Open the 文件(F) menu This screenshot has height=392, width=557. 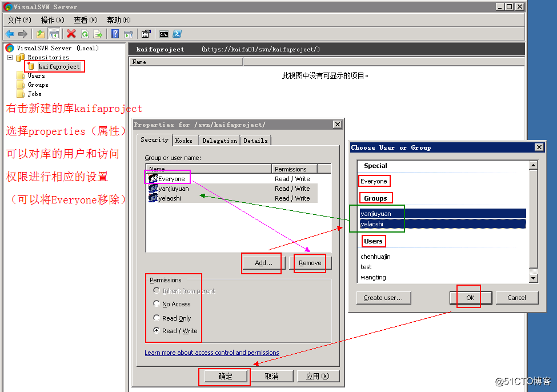(x=19, y=20)
